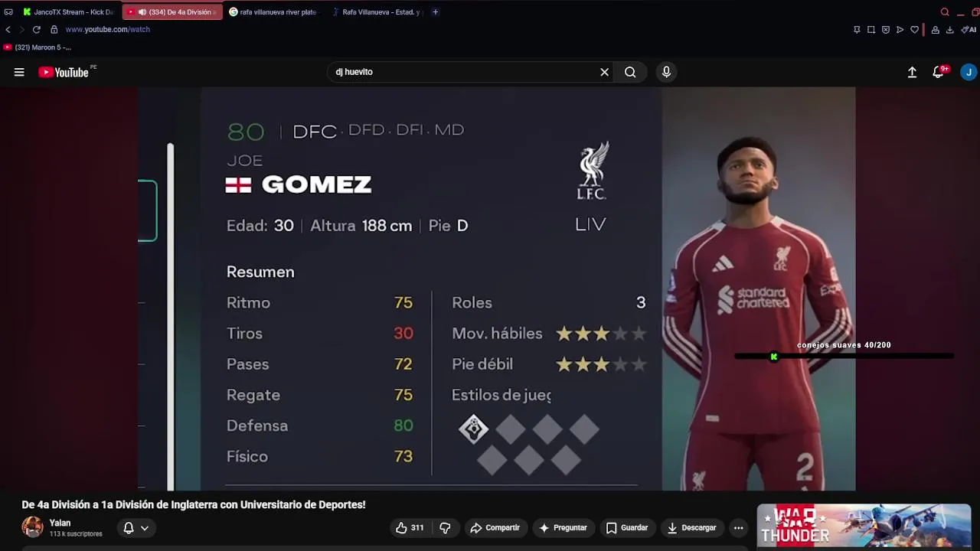Open the YouTube hamburger guide menu
Screen dimensions: 980x551
(19, 72)
